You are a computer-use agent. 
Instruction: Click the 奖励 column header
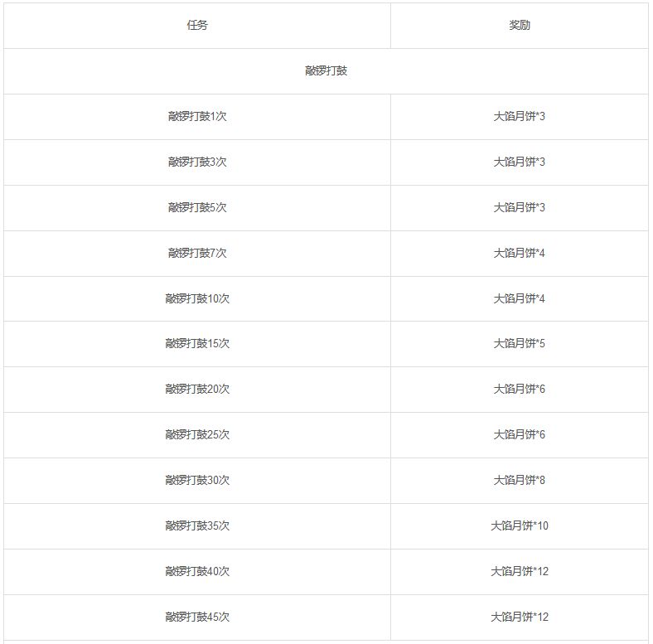[x=520, y=26]
